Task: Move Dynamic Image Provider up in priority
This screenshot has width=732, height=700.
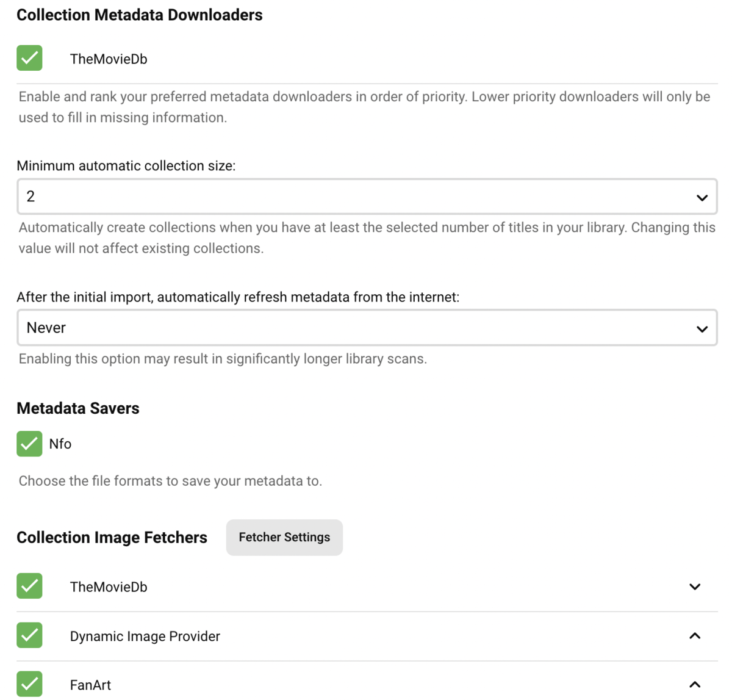Action: click(x=694, y=636)
